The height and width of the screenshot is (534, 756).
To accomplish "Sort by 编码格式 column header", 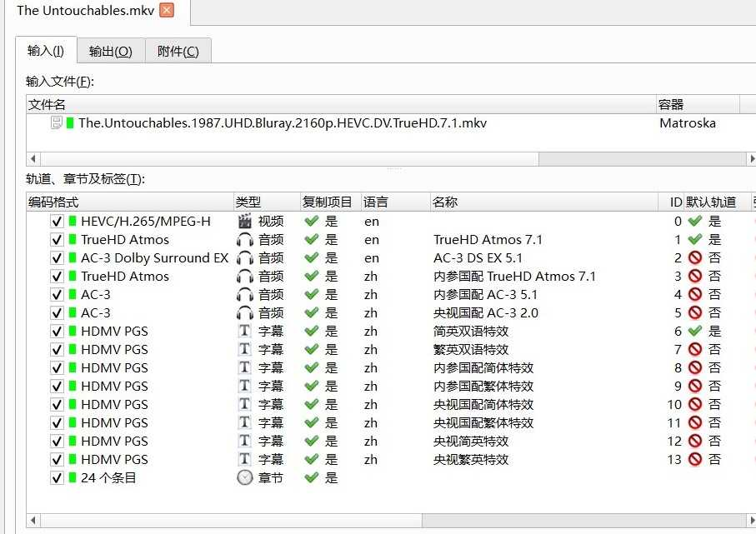I will point(130,202).
